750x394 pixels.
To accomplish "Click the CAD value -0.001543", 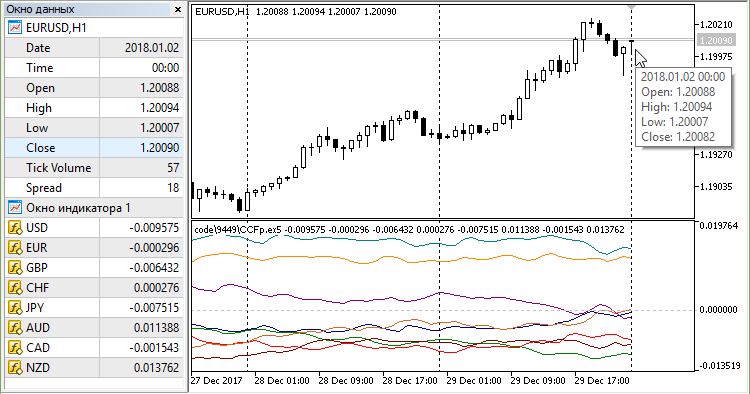I will coord(154,348).
